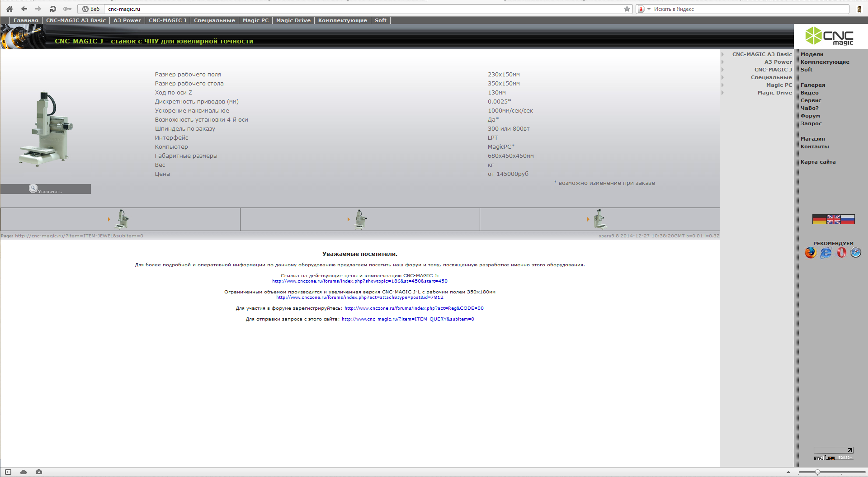The height and width of the screenshot is (477, 868).
Task: Open the Специальные top menu item
Action: (x=214, y=20)
